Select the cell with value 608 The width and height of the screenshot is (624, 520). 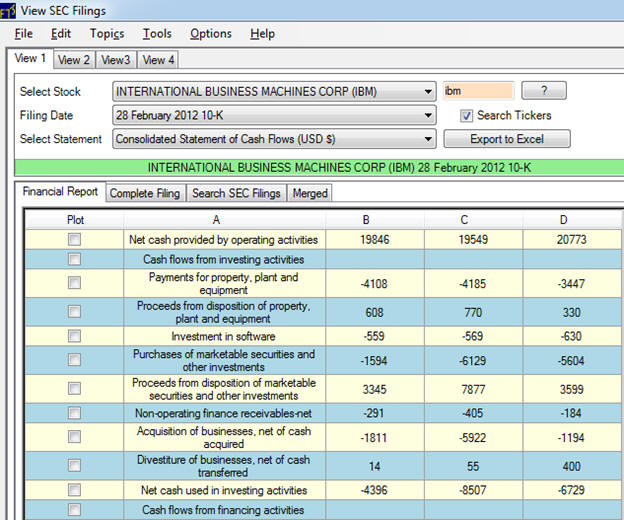pos(374,312)
